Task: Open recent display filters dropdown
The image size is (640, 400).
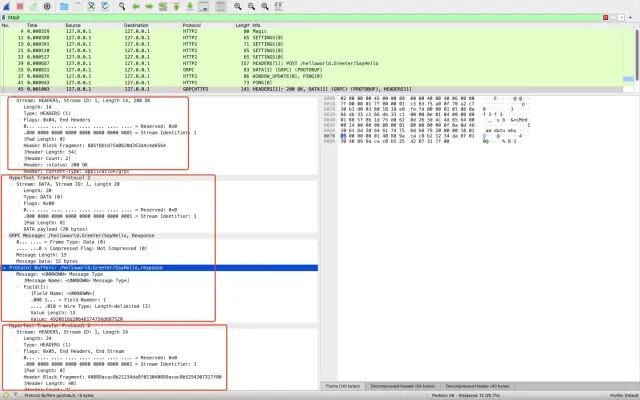Action: [621, 18]
